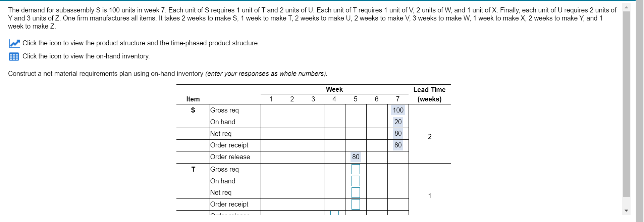Click the 80 Order receipt cell for S
644x222 pixels.
(398, 145)
